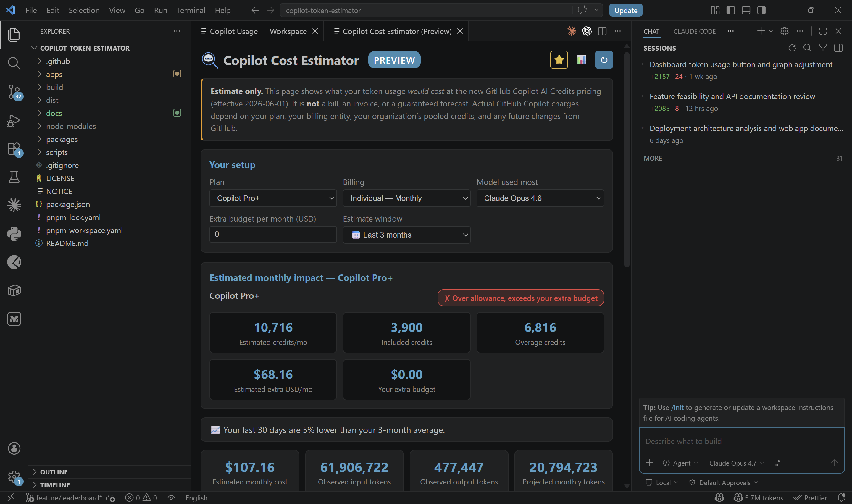Screen dimensions: 852x504
Task: Click the star favorite button in estimator
Action: 559,60
